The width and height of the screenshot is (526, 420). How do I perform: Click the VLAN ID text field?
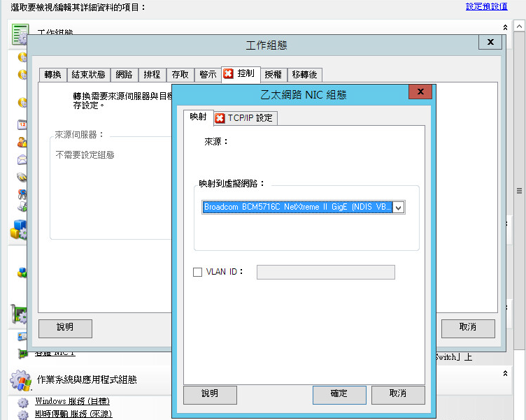(325, 272)
